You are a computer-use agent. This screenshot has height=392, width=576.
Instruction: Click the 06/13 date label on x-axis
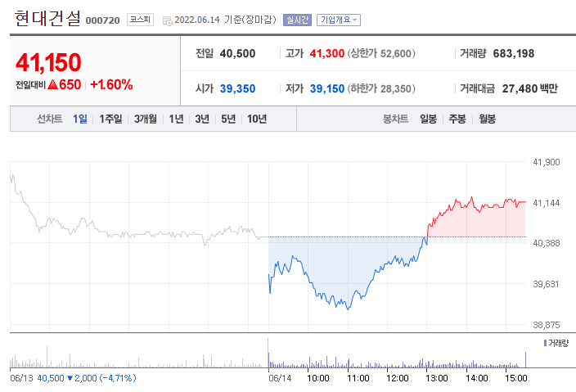[21, 378]
